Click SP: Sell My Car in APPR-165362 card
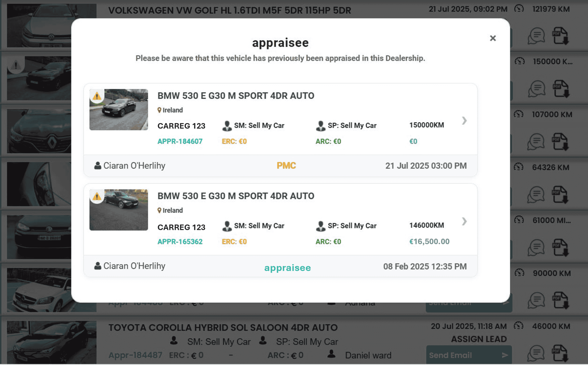This screenshot has height=365, width=588. pyautogui.click(x=346, y=226)
